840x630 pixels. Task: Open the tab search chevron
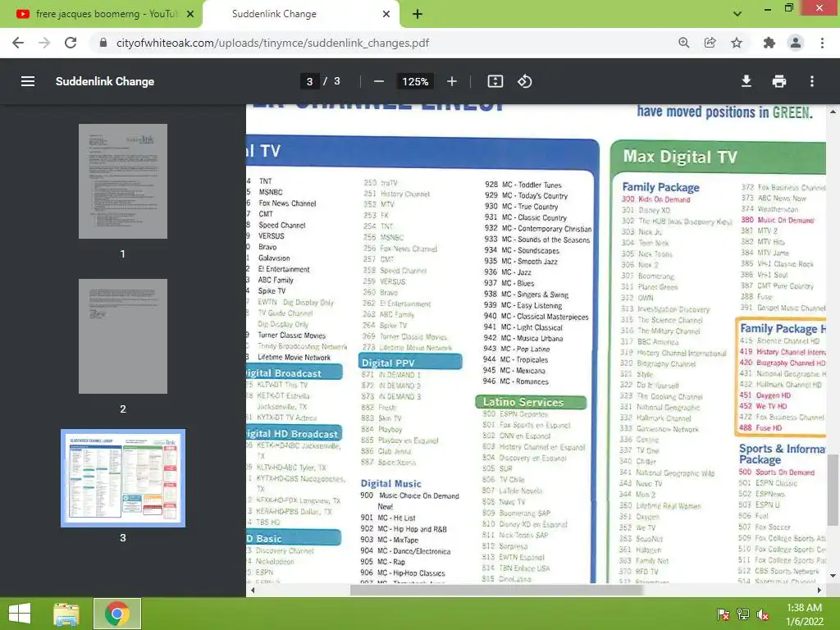click(x=737, y=14)
